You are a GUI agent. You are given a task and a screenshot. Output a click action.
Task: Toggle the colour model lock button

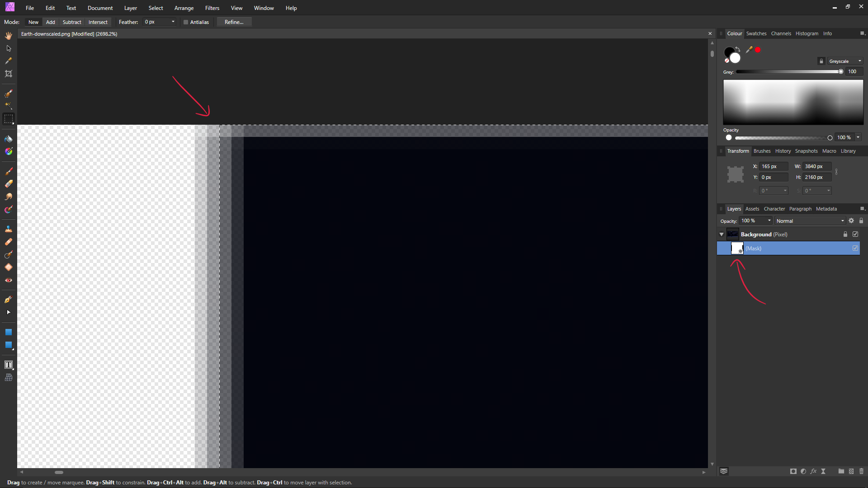821,61
